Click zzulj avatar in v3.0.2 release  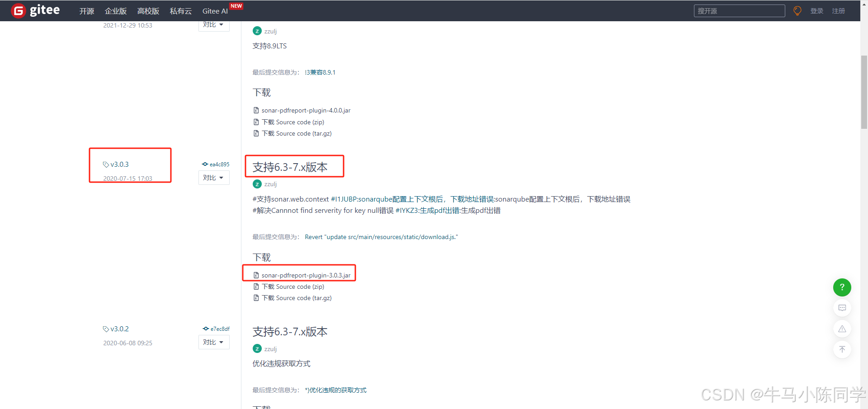[x=257, y=348]
